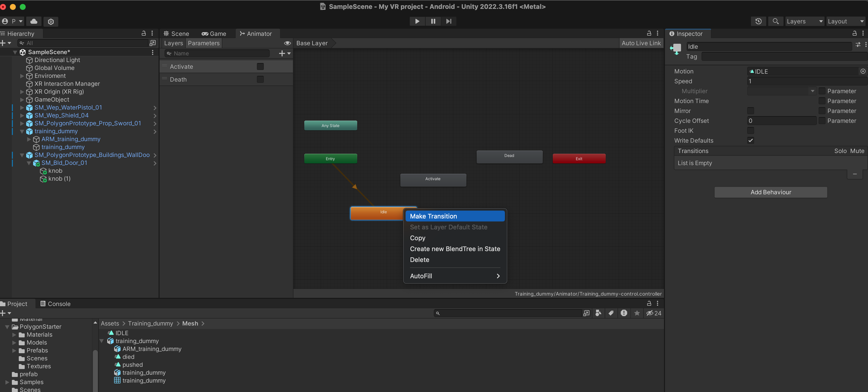868x392 pixels.
Task: Toggle the Death parameter checkbox
Action: [260, 79]
